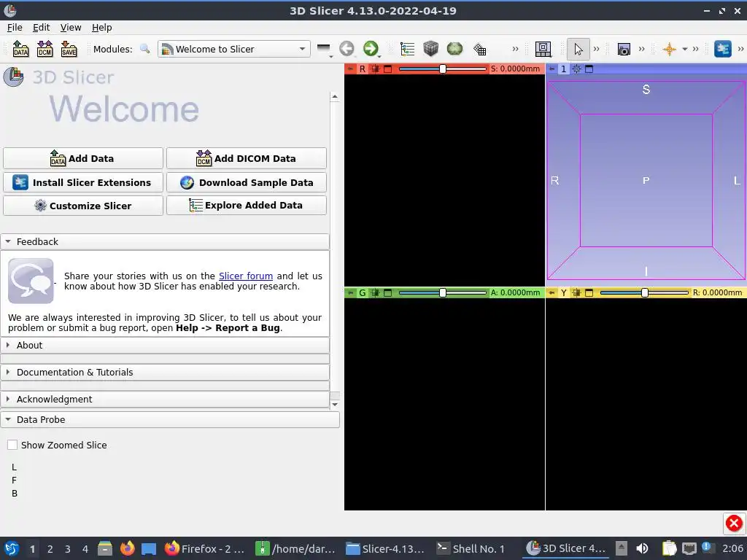Open the crosshair options dropdown arrow
The width and height of the screenshot is (747, 560).
tap(684, 49)
